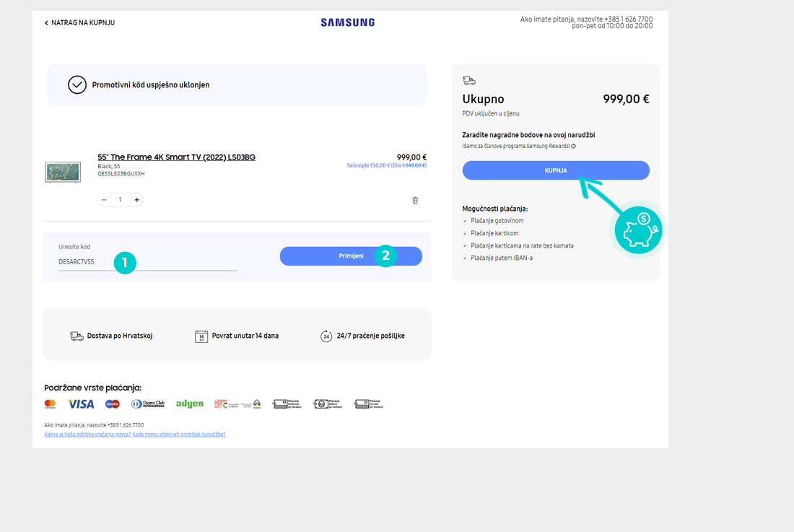The image size is (794, 532).
Task: Click 'Zaradite nagradne bodove na ovoj narudžbi'
Action: (x=528, y=135)
